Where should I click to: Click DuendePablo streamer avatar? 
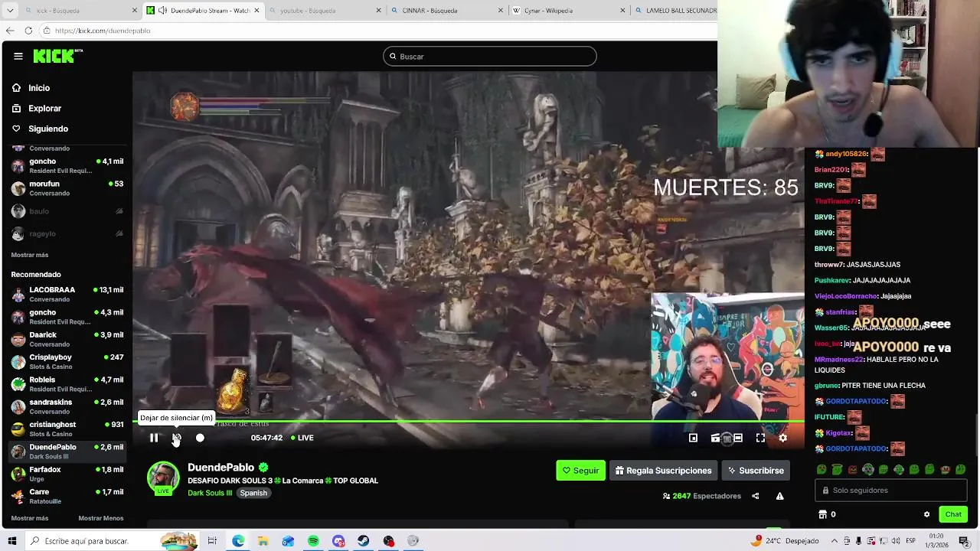pos(163,478)
